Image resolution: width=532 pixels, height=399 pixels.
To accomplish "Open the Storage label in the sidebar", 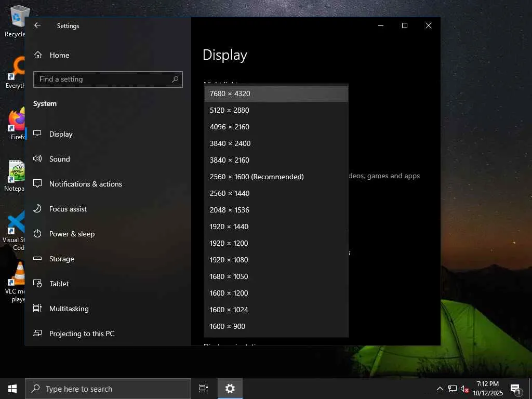I will (x=62, y=259).
